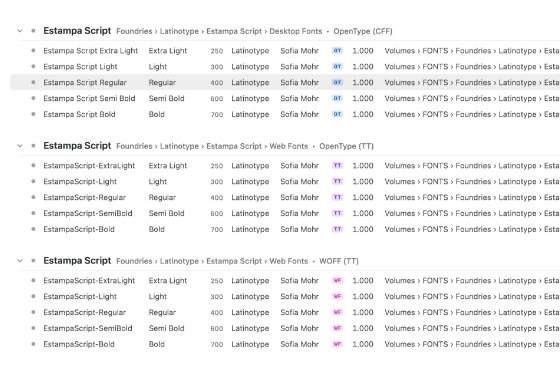Collapse the Web Fonts OpenType (TT) group chevron

coord(20,146)
